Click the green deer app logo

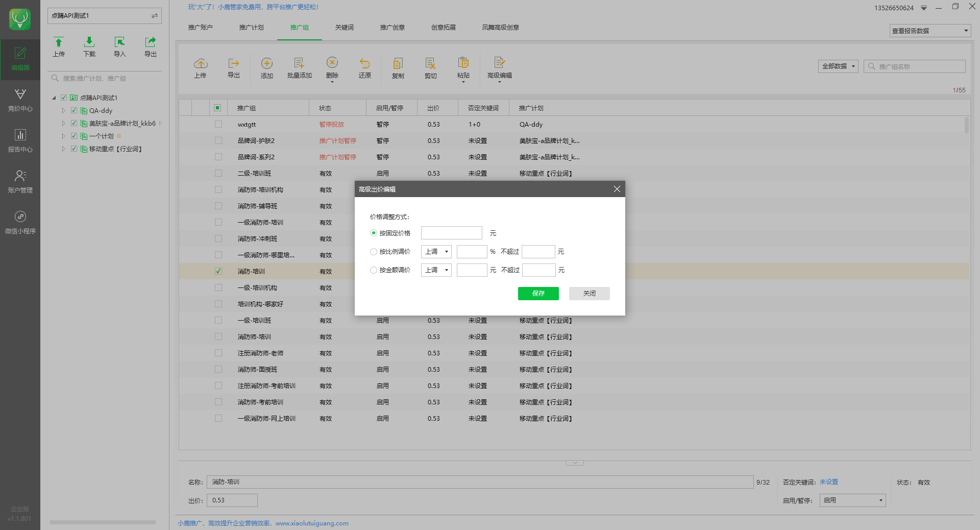point(20,19)
